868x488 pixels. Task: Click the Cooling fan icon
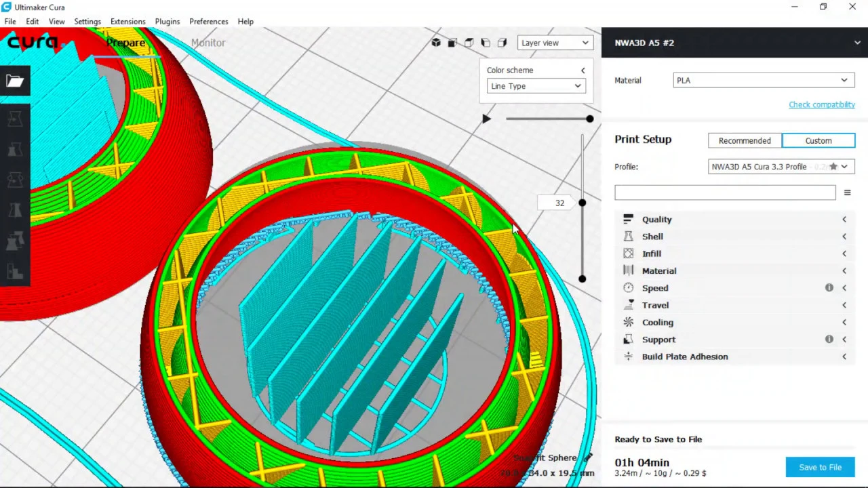[628, 322]
